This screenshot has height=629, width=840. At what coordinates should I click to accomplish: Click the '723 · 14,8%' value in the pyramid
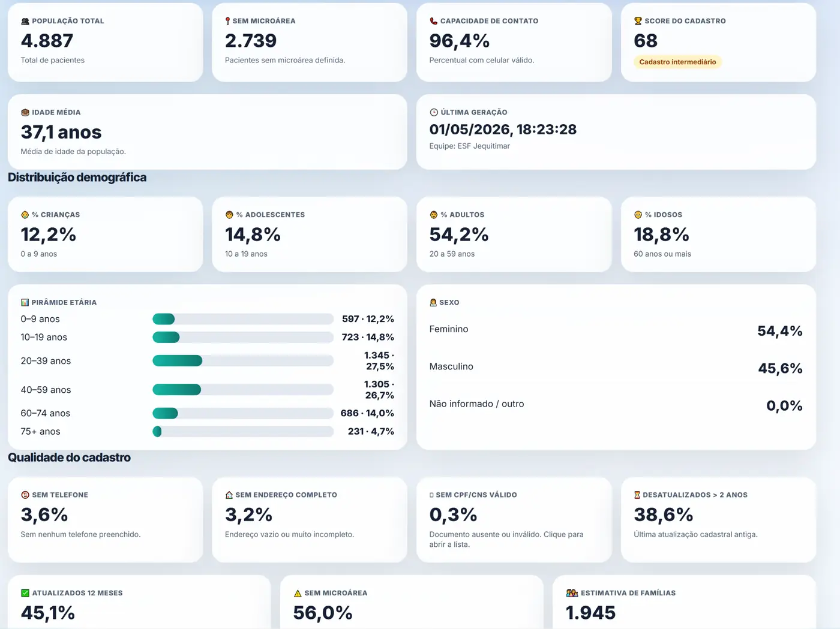[x=368, y=337]
